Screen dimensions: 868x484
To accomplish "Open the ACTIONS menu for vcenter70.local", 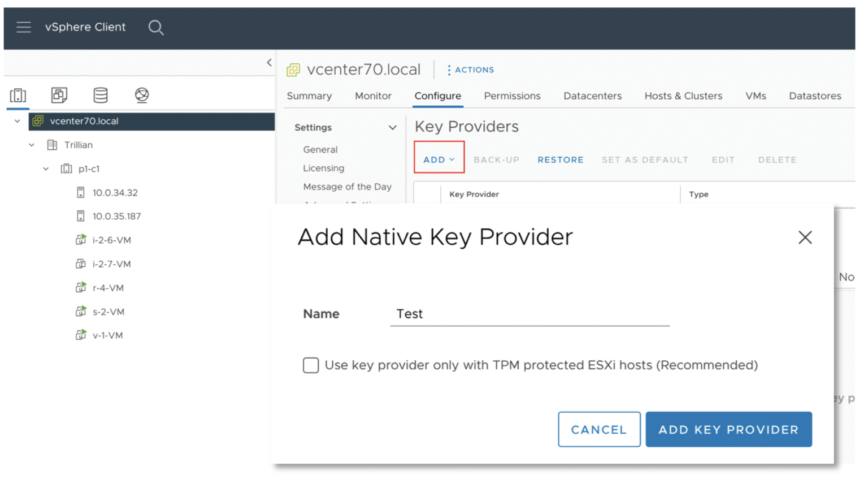I will point(471,70).
